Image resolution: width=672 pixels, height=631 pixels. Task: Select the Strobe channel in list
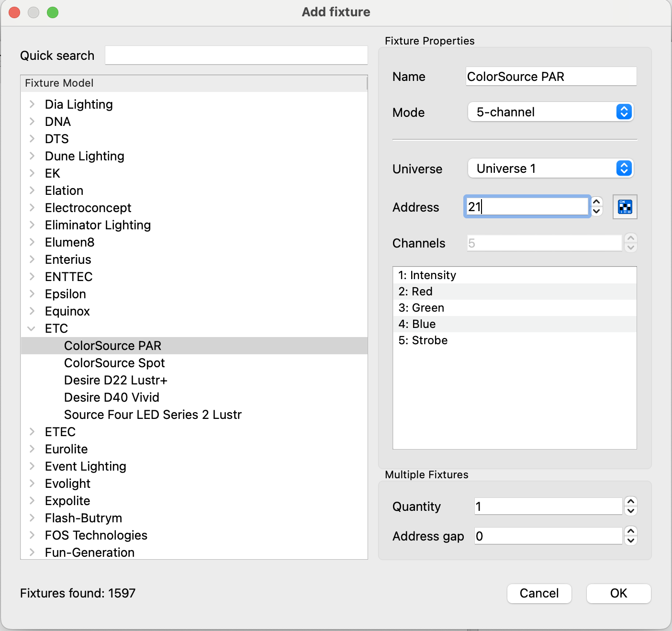[423, 340]
